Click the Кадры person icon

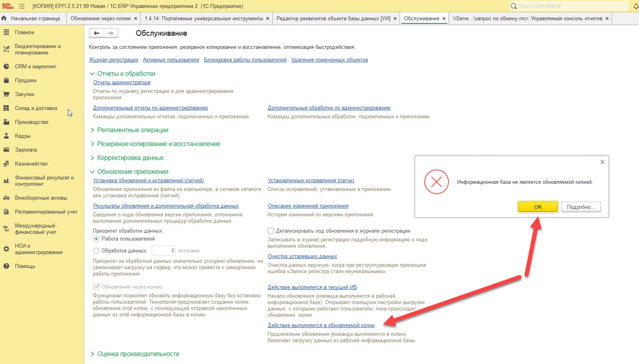[6, 136]
